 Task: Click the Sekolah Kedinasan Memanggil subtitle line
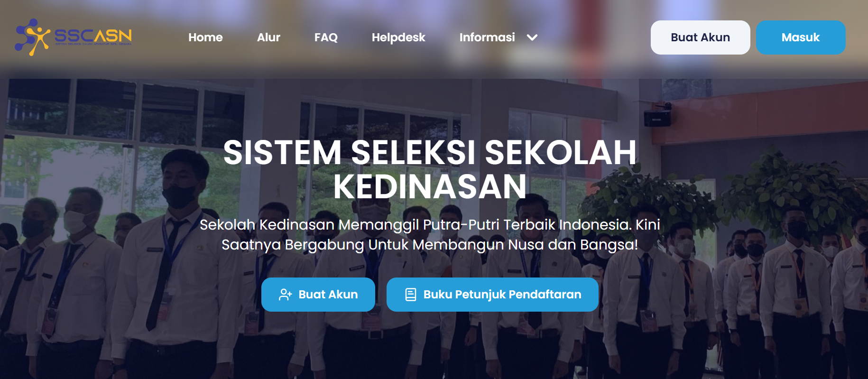430,224
